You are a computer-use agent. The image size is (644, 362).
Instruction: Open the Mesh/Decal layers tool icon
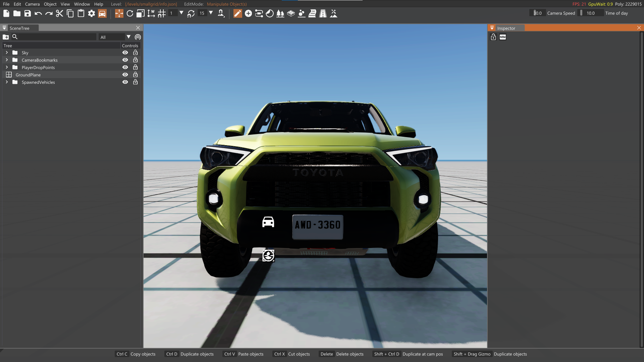point(291,13)
